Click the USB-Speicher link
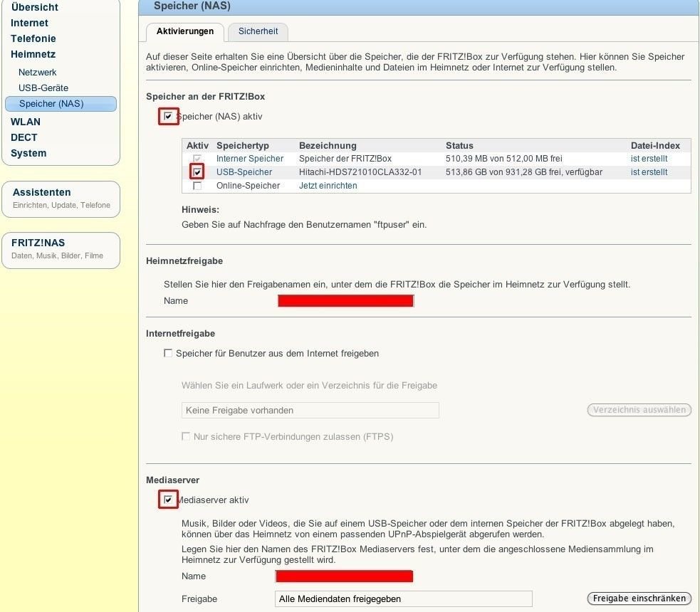The width and height of the screenshot is (700, 612). coord(244,172)
